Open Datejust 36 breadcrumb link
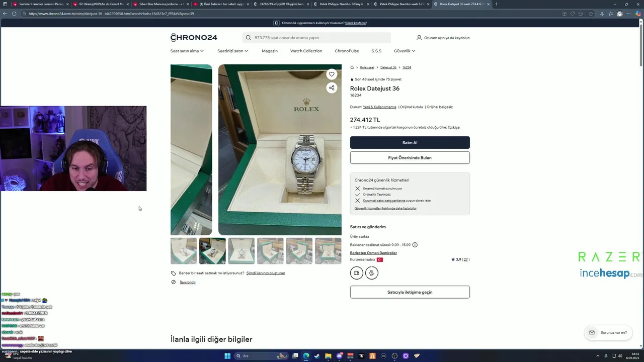The width and height of the screenshot is (644, 362). pyautogui.click(x=388, y=67)
